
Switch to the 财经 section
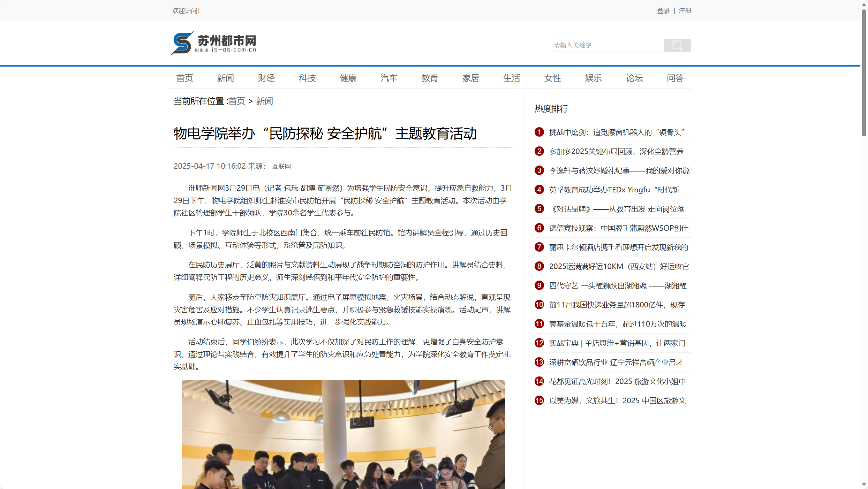point(266,78)
